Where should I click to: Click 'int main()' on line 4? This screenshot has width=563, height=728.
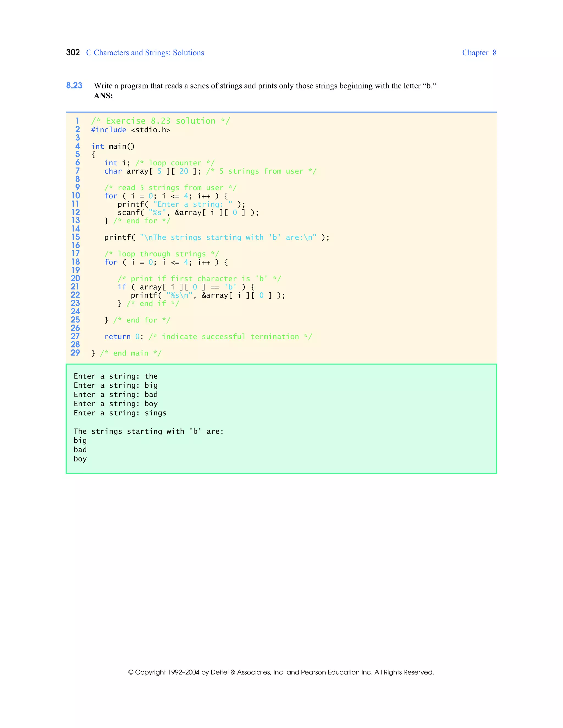coord(113,146)
